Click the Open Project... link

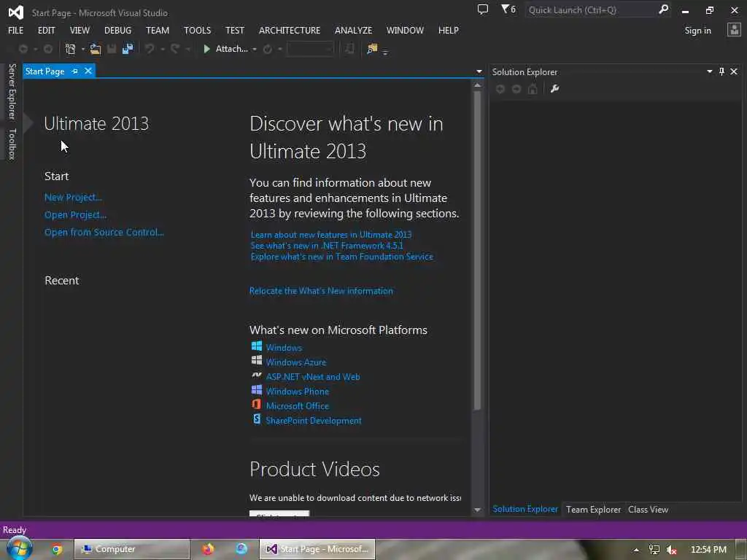point(75,215)
